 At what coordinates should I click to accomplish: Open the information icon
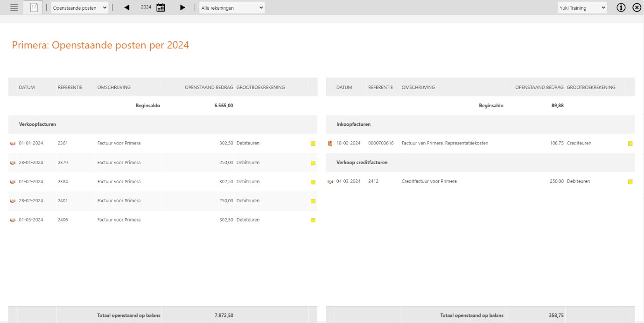[x=621, y=7]
